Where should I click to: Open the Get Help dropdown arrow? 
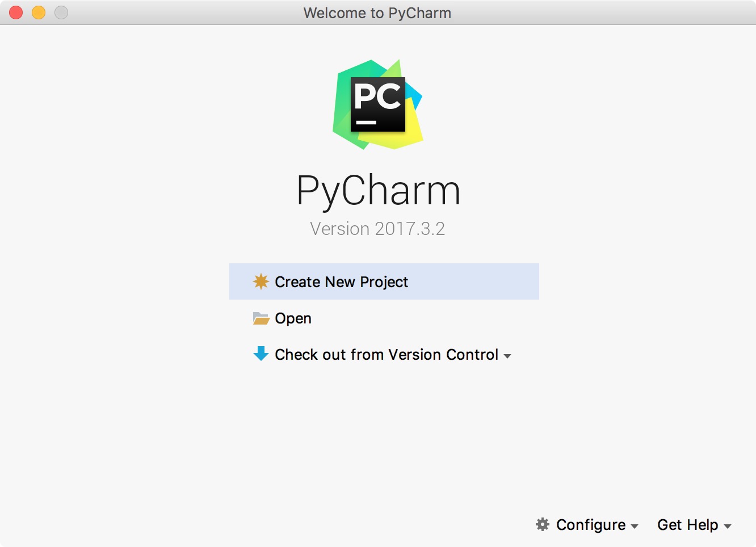[x=728, y=527]
